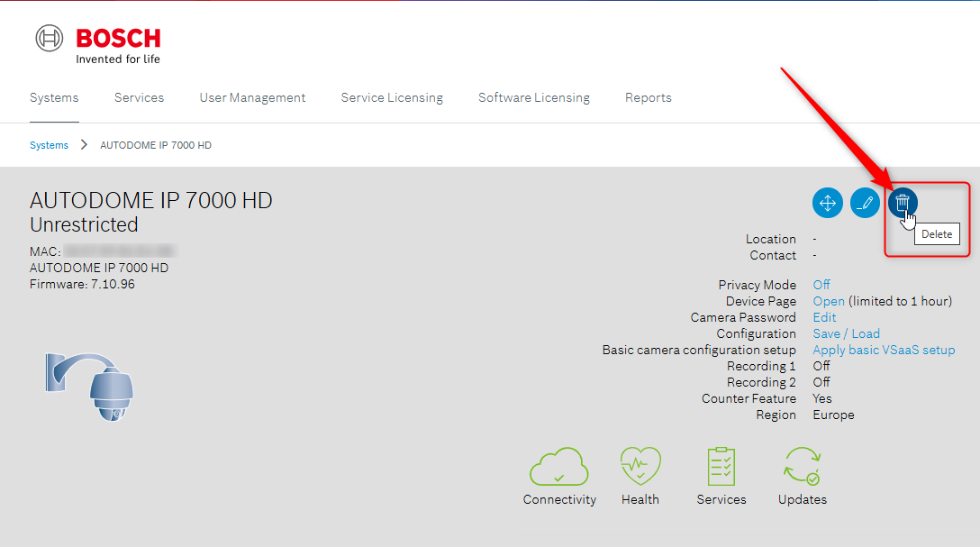Click the Move device icon button
980x547 pixels.
point(827,203)
